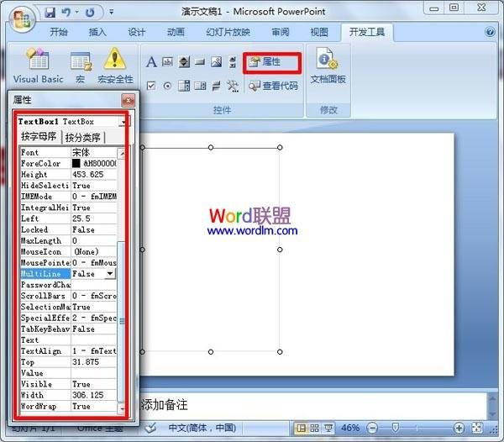Open the 插入 ribbon tab
Viewport: 504px width, 442px height.
97,32
